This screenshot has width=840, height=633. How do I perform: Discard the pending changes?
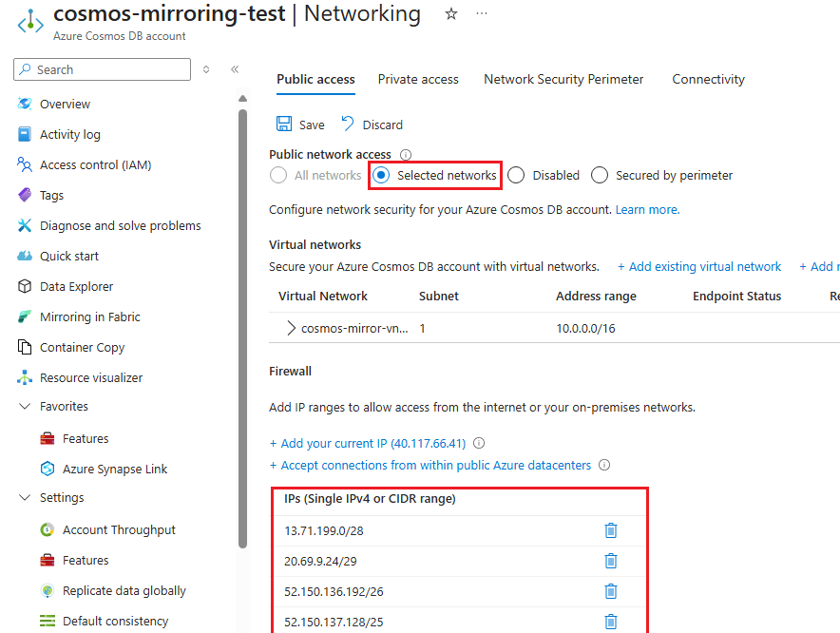[372, 125]
